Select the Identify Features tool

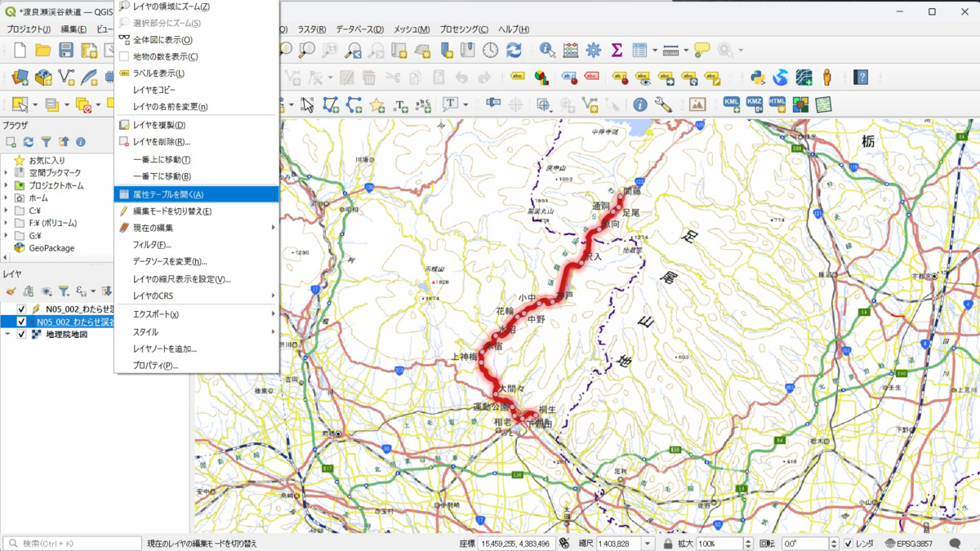(546, 51)
